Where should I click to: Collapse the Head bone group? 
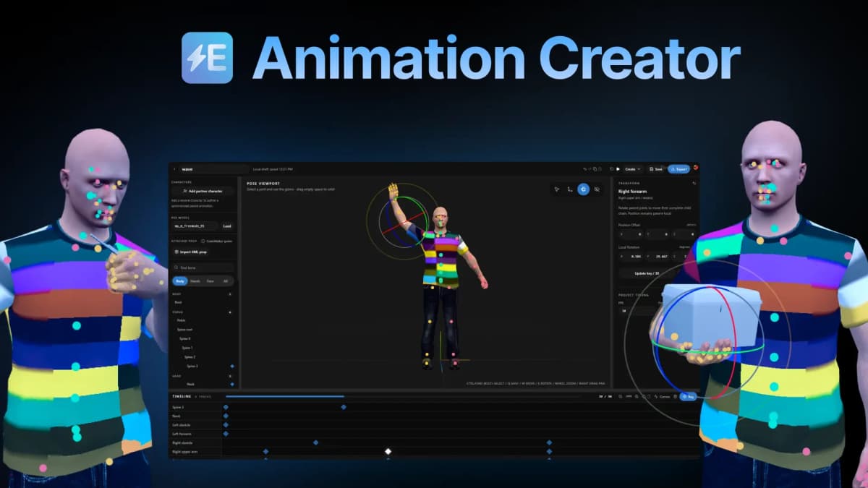coord(230,376)
